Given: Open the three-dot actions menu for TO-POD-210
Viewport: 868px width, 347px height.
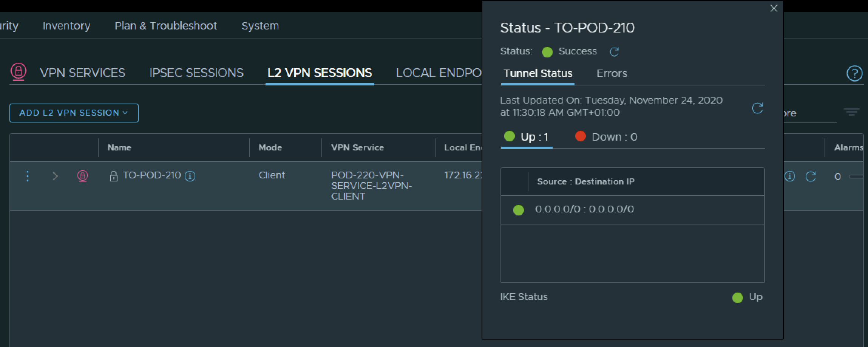Looking at the screenshot, I should pyautogui.click(x=28, y=176).
